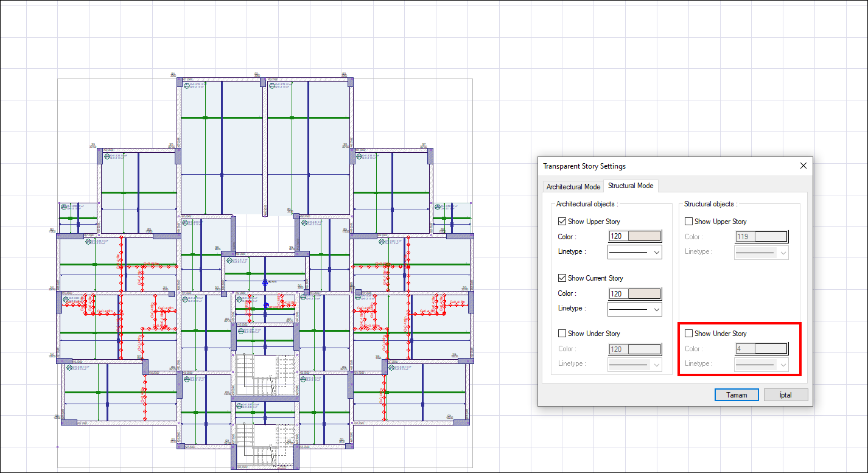Image resolution: width=868 pixels, height=473 pixels.
Task: Click structural upper story color field 119
Action: point(744,237)
